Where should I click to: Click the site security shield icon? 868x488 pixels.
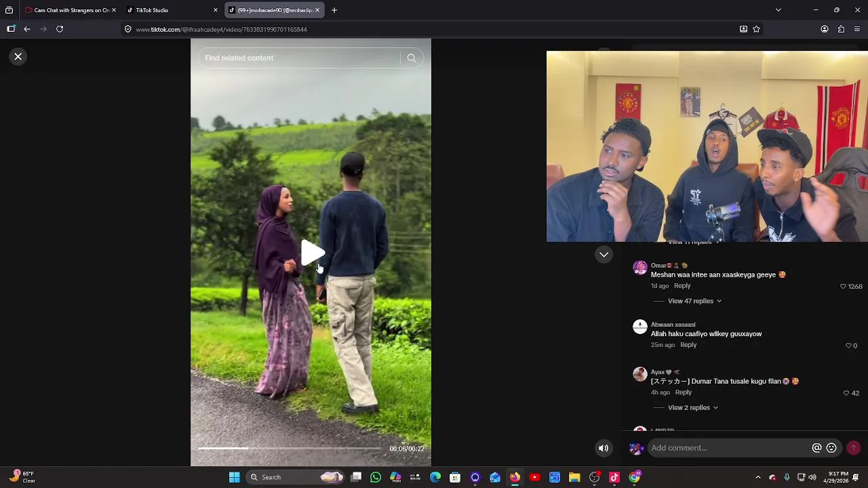pos(127,29)
